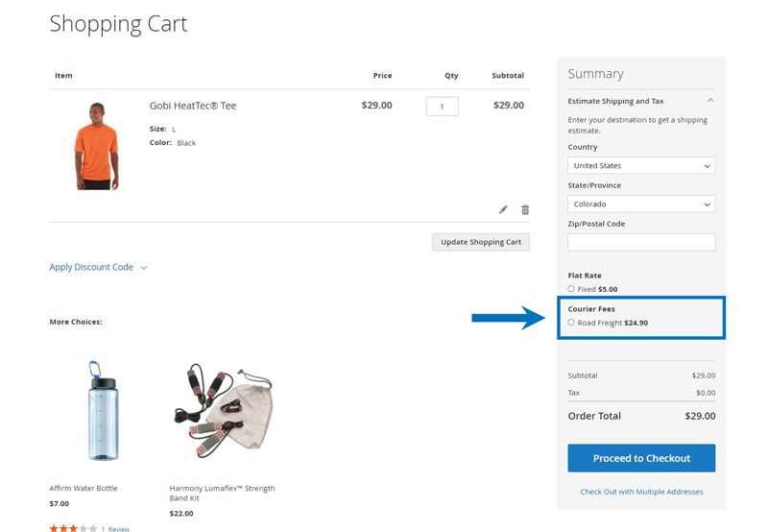Select the Road Freight $24.90 option
This screenshot has width=768, height=532.
click(x=571, y=323)
